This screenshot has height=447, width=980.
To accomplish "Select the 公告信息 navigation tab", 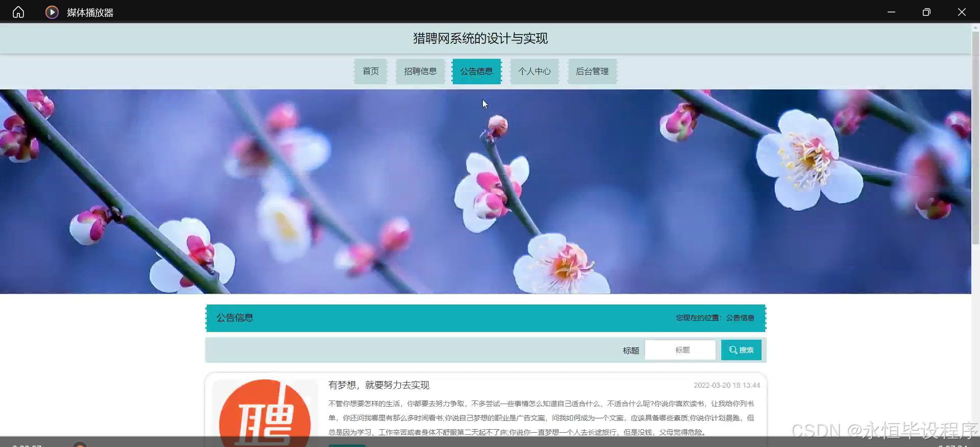I will coord(477,72).
